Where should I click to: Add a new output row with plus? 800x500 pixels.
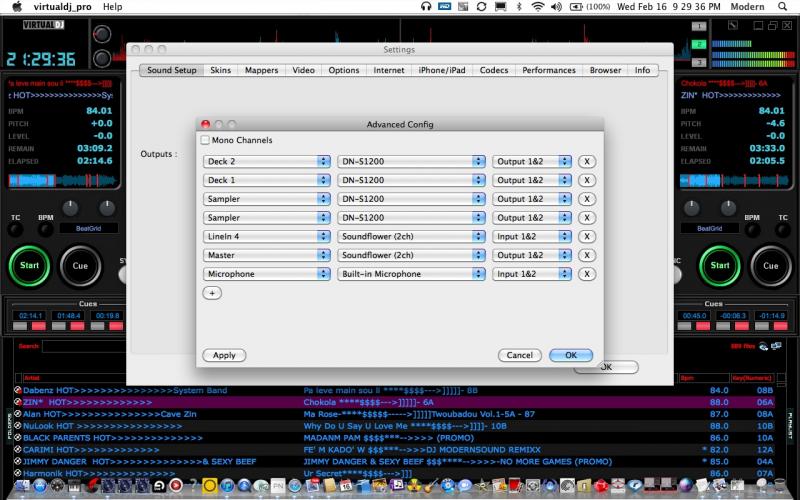pyautogui.click(x=212, y=293)
